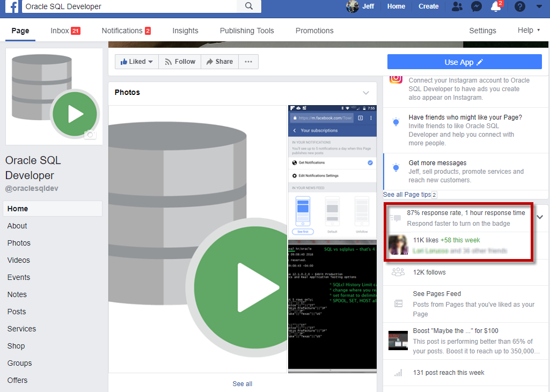Click the Use App button
Image resolution: width=550 pixels, height=392 pixels.
pos(464,62)
